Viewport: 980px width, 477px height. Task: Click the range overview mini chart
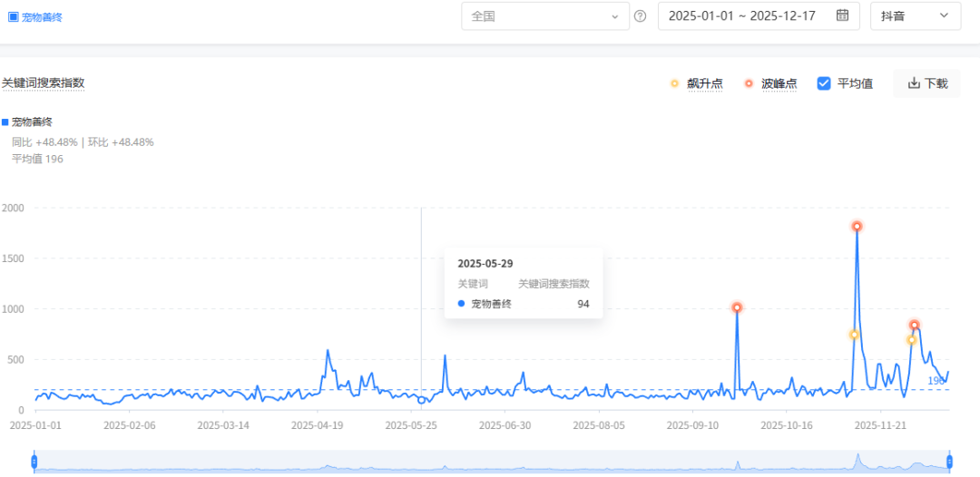point(492,461)
